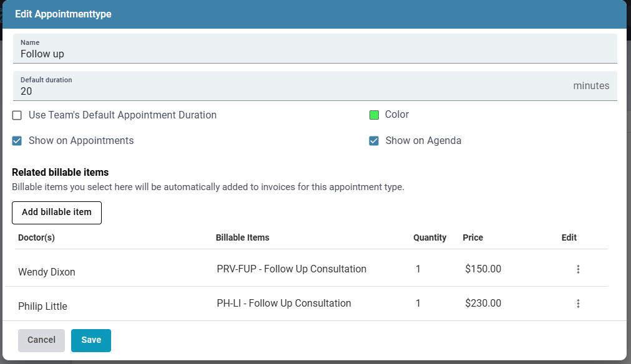This screenshot has height=364, width=631.
Task: Select the Wendy Dixon doctor cell
Action: [x=46, y=272]
